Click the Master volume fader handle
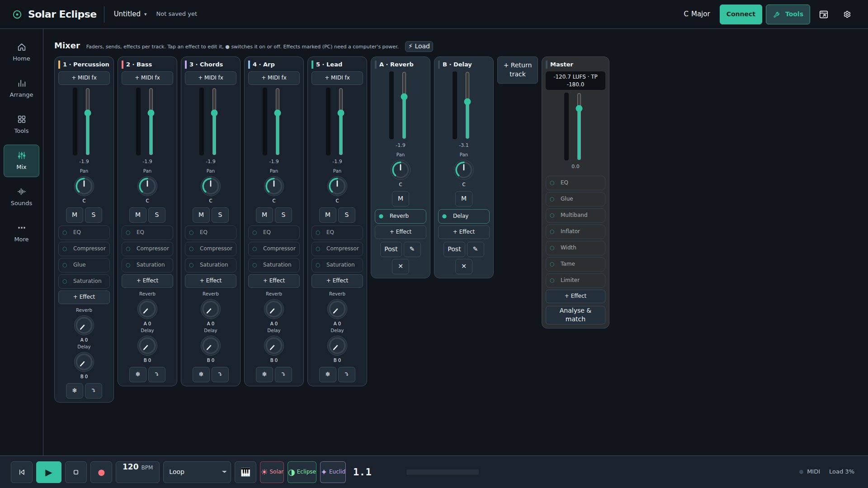Viewport: 868px width, 488px height. [x=579, y=109]
